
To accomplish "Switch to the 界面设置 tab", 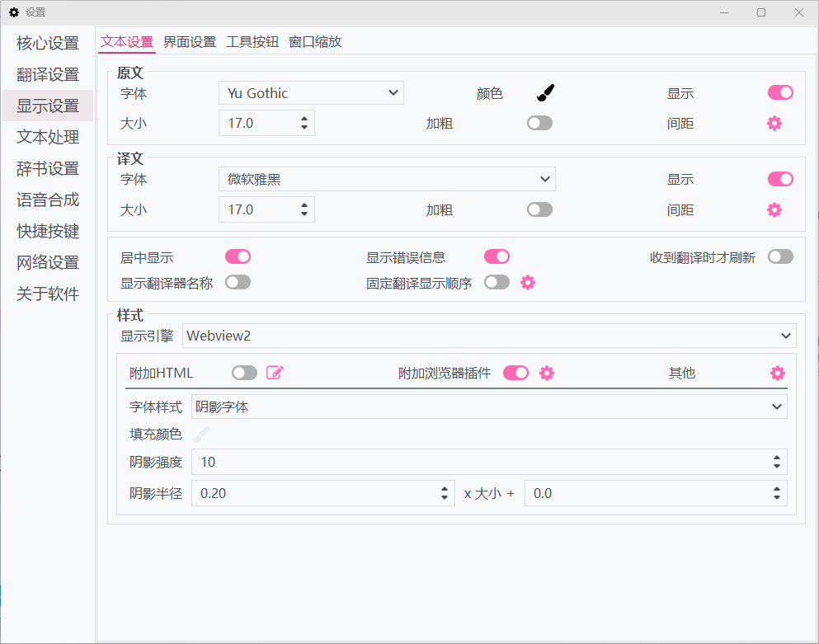I will pyautogui.click(x=192, y=41).
